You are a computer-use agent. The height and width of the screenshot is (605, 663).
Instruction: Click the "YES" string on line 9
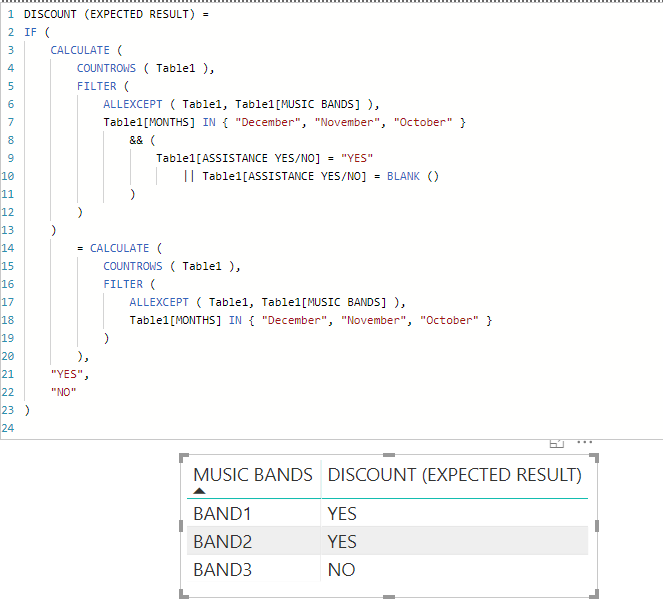point(357,158)
